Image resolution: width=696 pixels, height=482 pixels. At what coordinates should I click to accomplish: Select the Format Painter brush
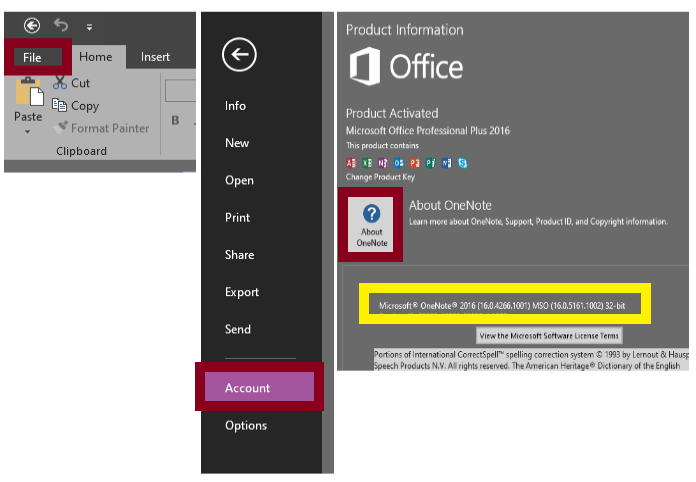(x=60, y=127)
